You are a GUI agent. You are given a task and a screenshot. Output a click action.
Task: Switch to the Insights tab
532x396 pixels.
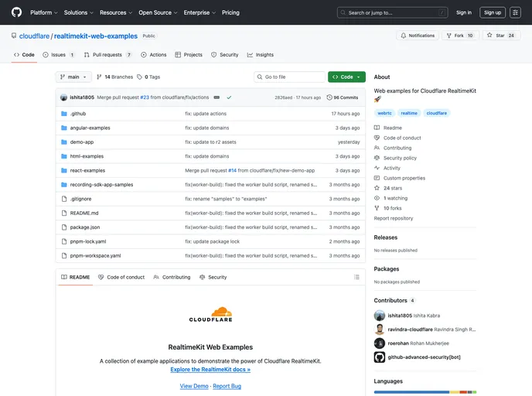(x=261, y=55)
